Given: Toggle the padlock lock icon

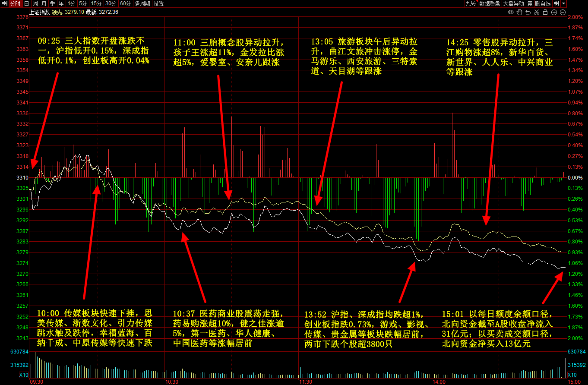Looking at the screenshot, I should coord(545,12).
